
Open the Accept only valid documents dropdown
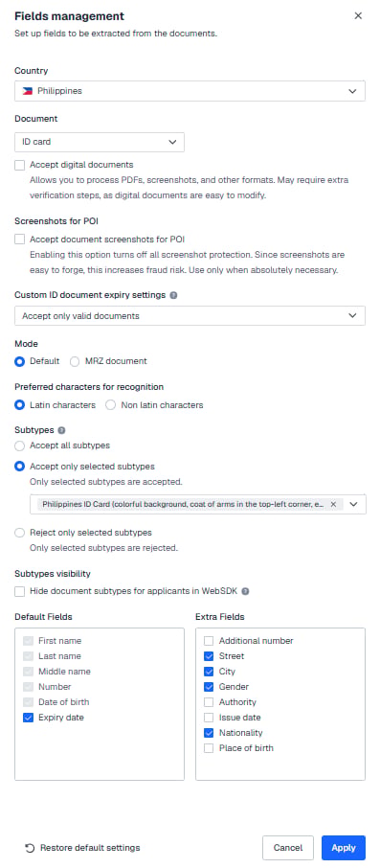[x=190, y=315]
